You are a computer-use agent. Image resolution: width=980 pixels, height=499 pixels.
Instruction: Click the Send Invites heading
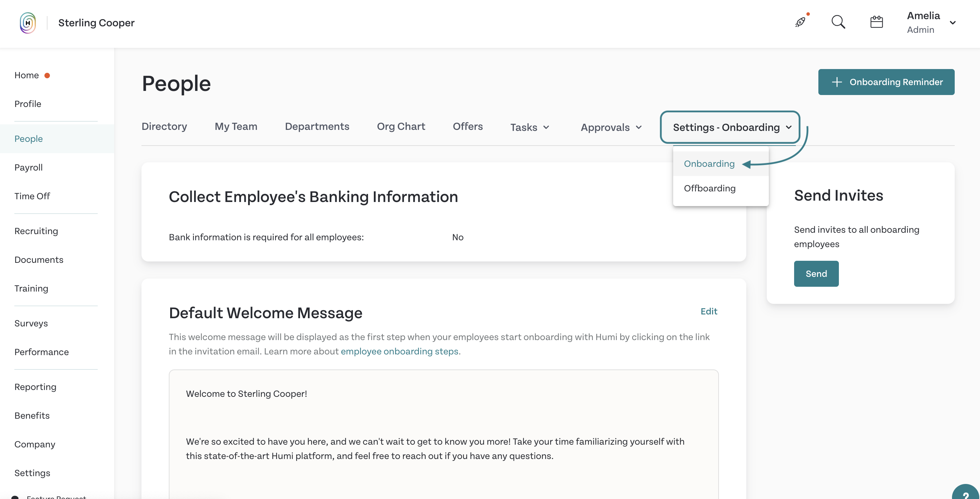(x=839, y=195)
